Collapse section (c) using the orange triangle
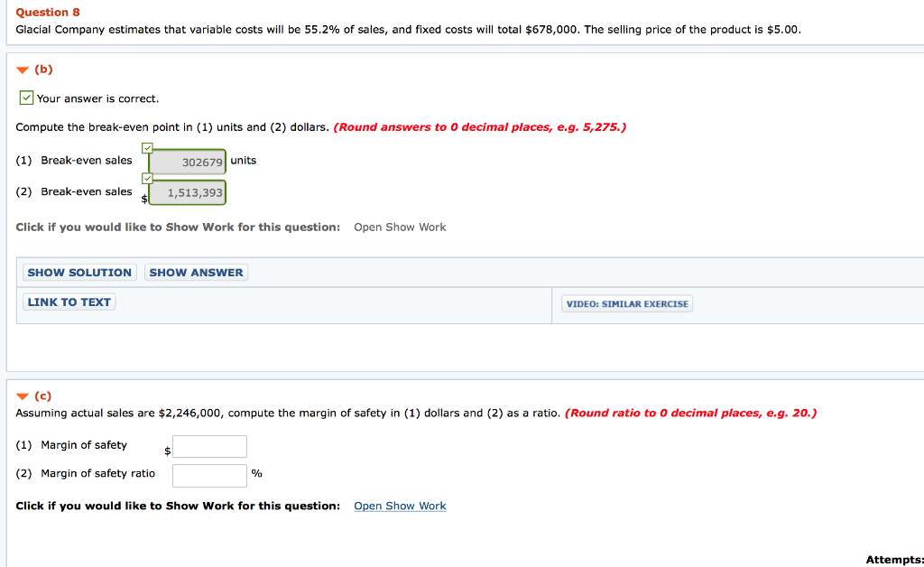This screenshot has height=567, width=924. (22, 395)
